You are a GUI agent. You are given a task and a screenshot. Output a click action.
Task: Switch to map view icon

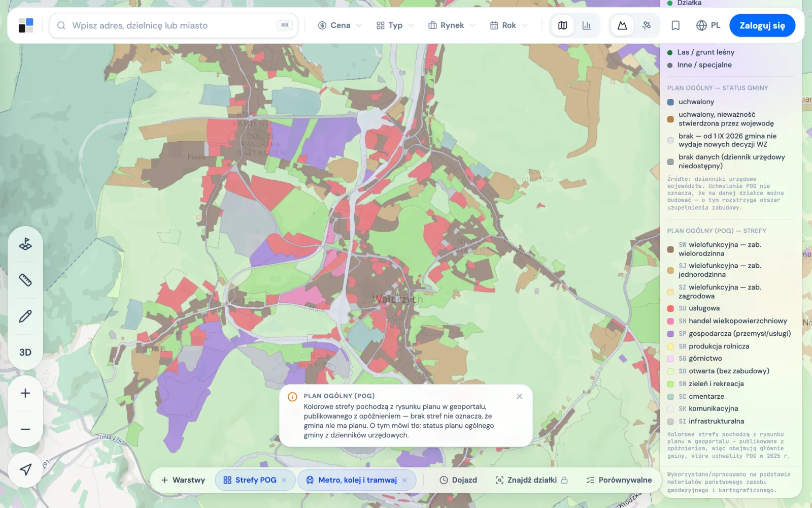(563, 25)
